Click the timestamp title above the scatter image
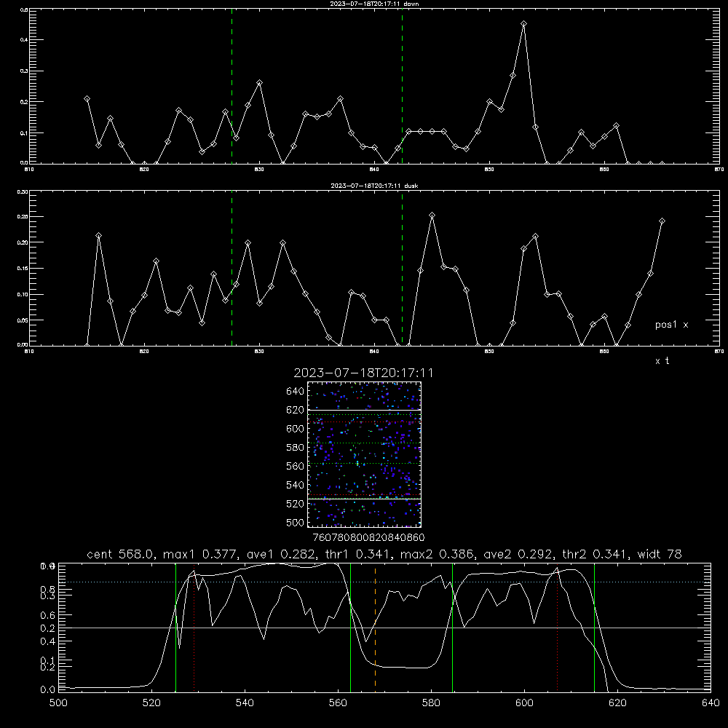 pyautogui.click(x=363, y=373)
